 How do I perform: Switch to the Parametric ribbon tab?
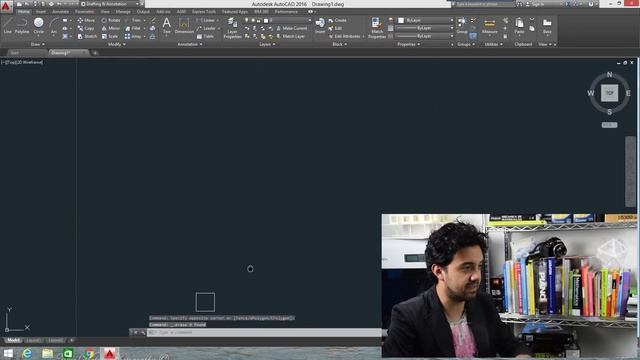[84, 12]
